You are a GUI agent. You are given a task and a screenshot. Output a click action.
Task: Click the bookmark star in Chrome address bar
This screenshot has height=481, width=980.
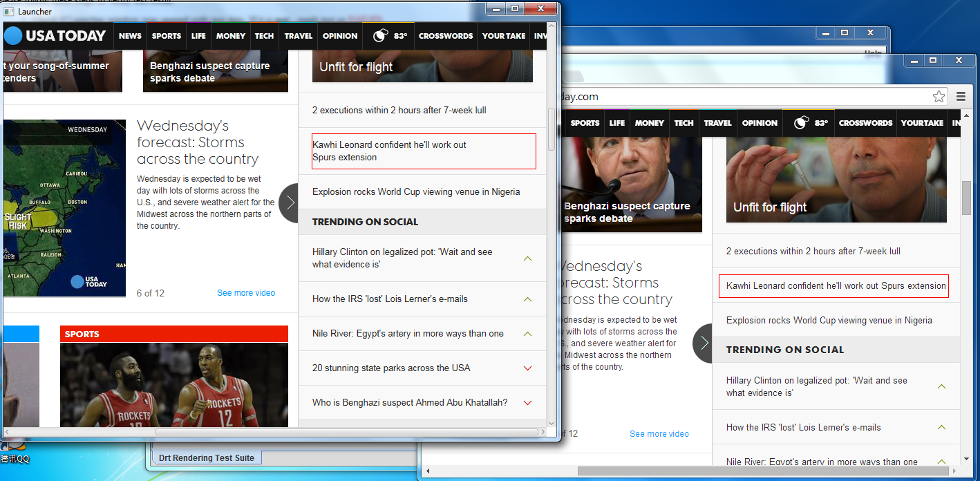click(x=939, y=97)
